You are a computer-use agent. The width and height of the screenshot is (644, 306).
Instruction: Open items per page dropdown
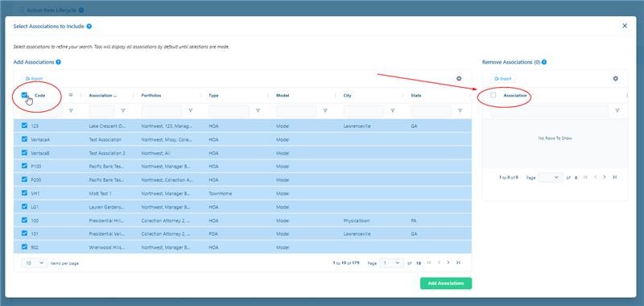pos(35,263)
